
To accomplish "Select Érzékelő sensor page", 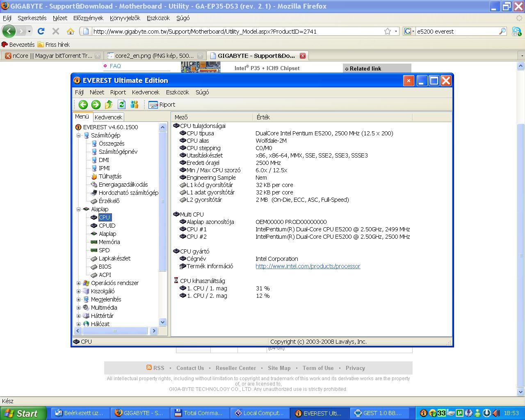I will (x=109, y=201).
